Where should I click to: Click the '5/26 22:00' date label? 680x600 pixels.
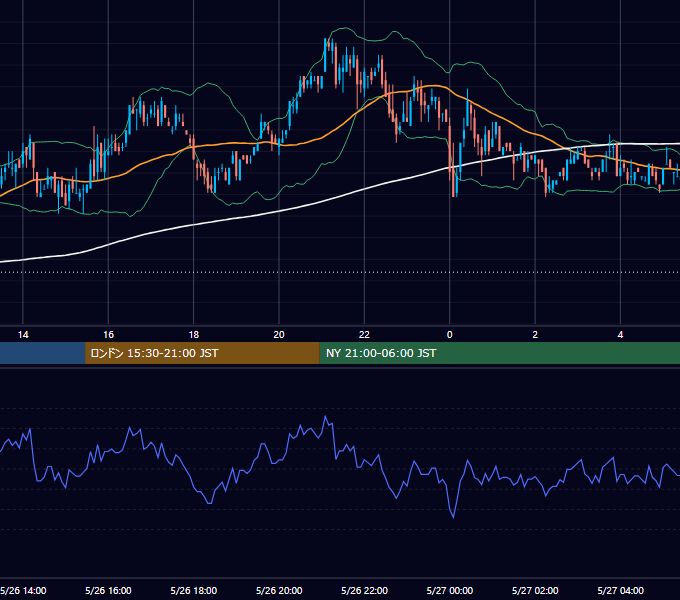tap(364, 591)
